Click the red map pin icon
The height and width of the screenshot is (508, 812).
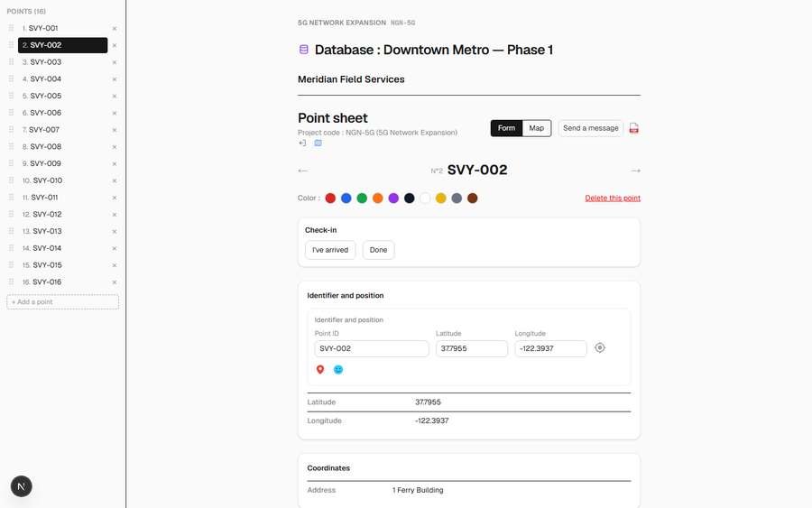[x=320, y=369]
